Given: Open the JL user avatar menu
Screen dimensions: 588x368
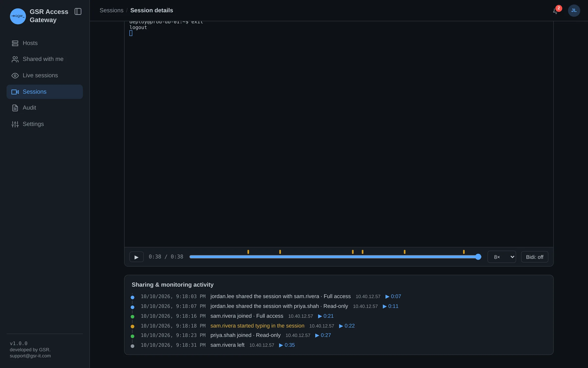Looking at the screenshot, I should (x=574, y=11).
